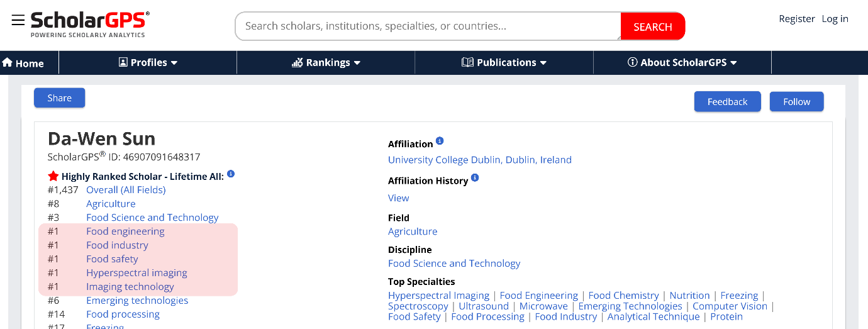This screenshot has height=329, width=868.
Task: Open the About ScholarGPS menu
Action: tap(682, 63)
